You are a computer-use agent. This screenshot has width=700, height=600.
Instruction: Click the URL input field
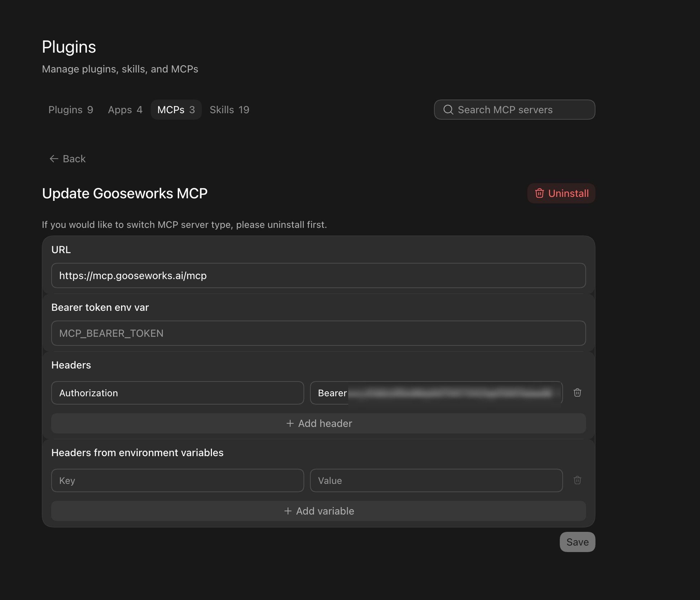319,275
